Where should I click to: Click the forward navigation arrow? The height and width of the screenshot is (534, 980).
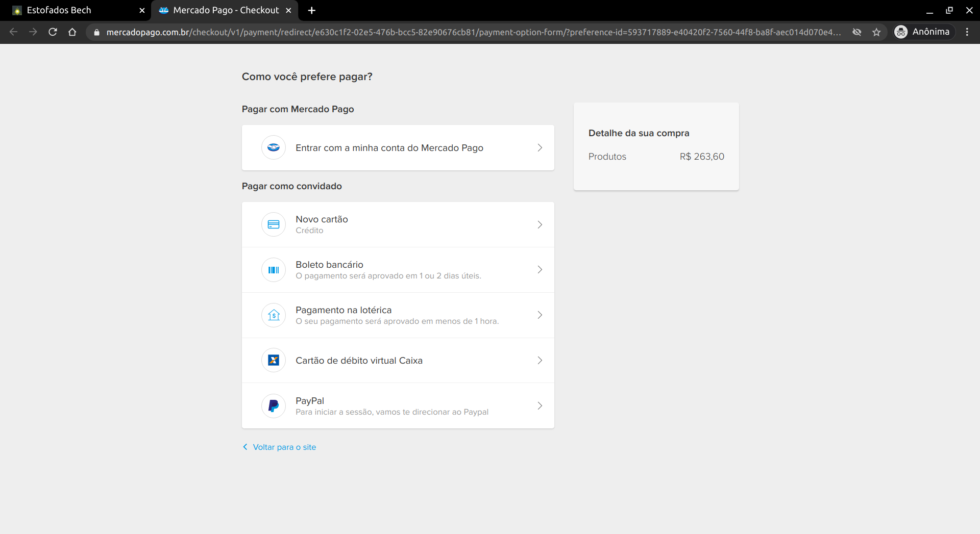[x=33, y=32]
